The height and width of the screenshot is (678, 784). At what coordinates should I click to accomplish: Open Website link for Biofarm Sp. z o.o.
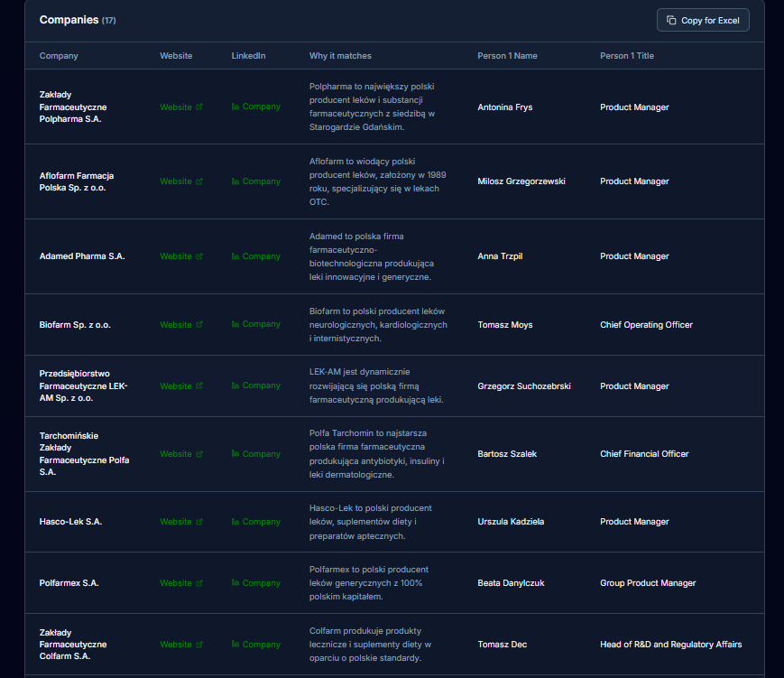[x=181, y=325]
